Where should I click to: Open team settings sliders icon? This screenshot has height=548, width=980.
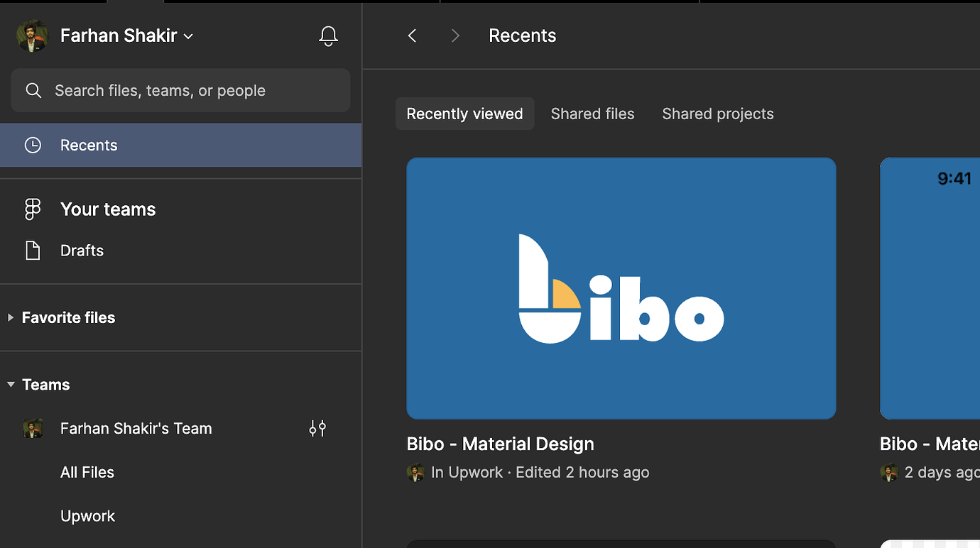(x=317, y=428)
